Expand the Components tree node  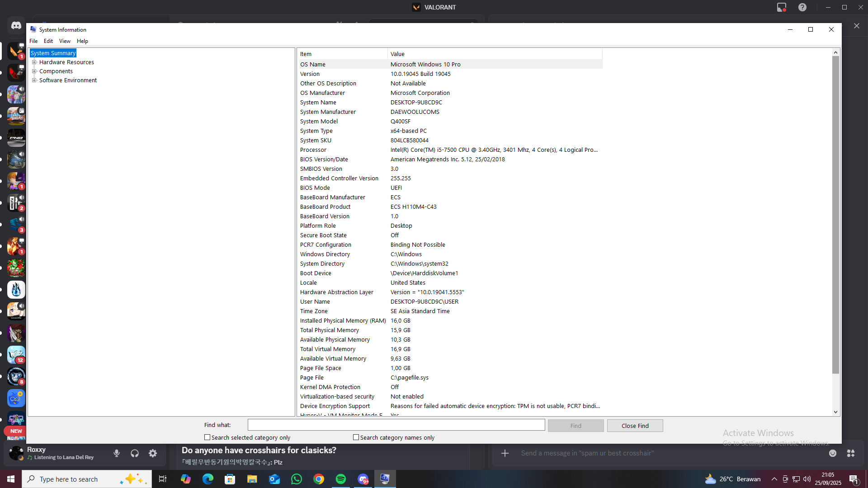(34, 71)
